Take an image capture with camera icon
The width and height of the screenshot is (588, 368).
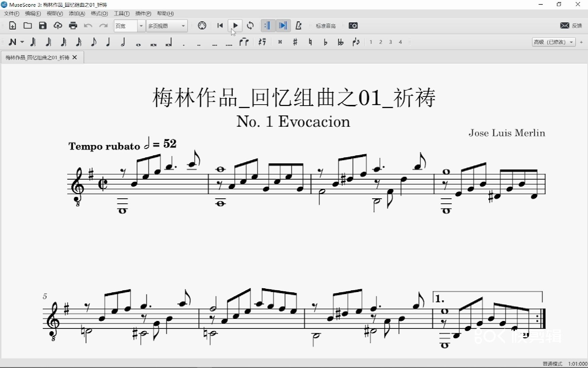tap(353, 26)
